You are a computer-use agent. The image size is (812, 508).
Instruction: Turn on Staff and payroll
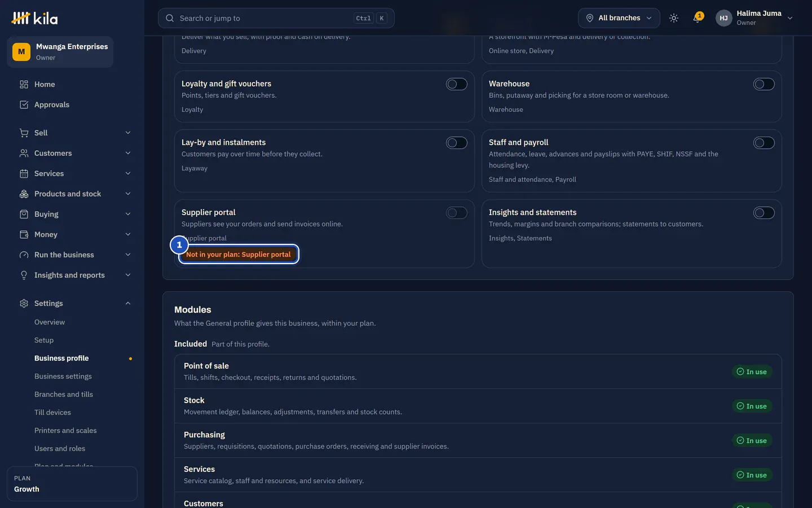click(764, 143)
